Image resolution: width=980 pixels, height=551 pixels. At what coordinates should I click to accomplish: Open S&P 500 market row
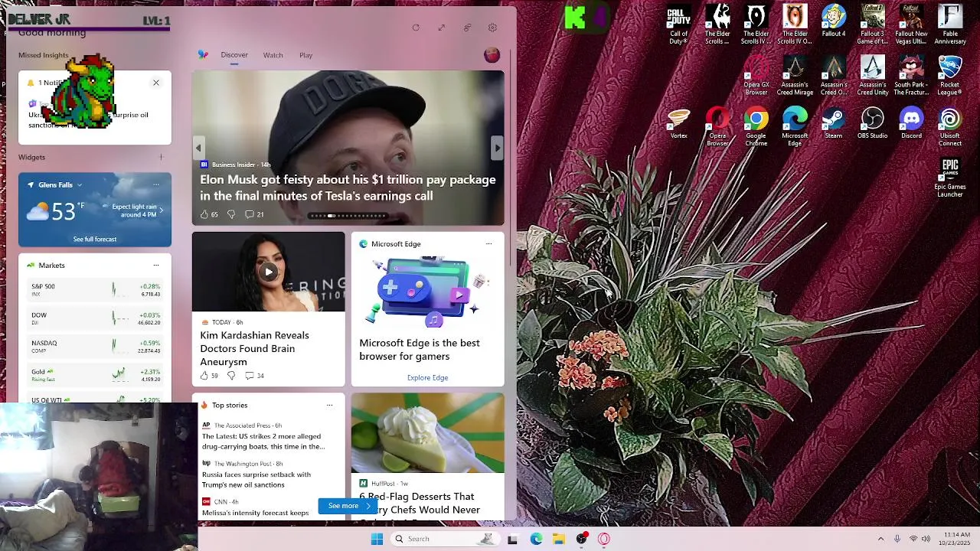coord(95,290)
